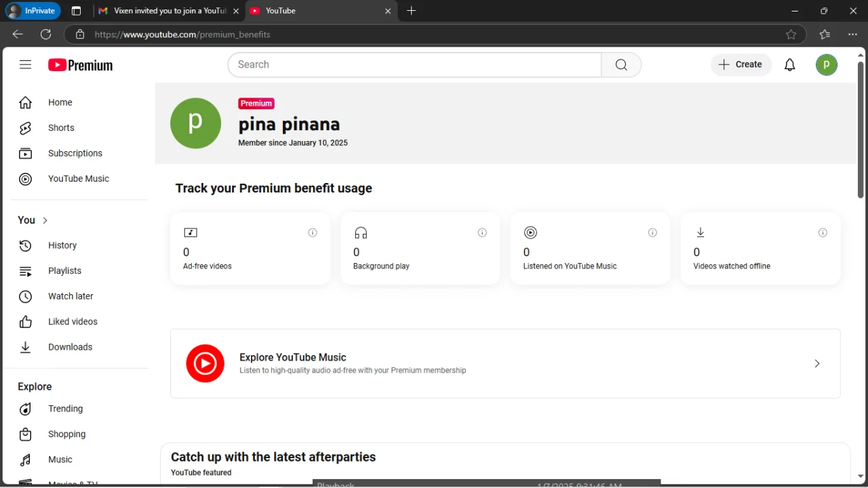Open Explore YouTube Music chevron arrow

pyautogui.click(x=817, y=363)
